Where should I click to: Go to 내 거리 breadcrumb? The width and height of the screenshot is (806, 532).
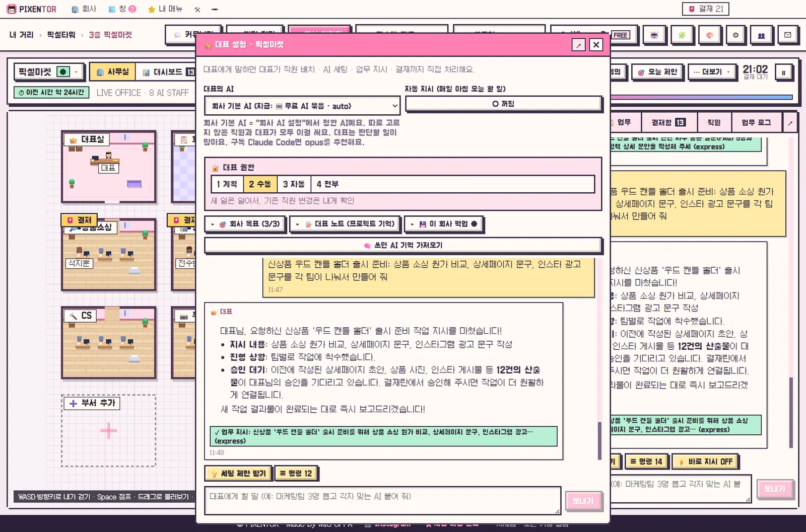point(21,35)
